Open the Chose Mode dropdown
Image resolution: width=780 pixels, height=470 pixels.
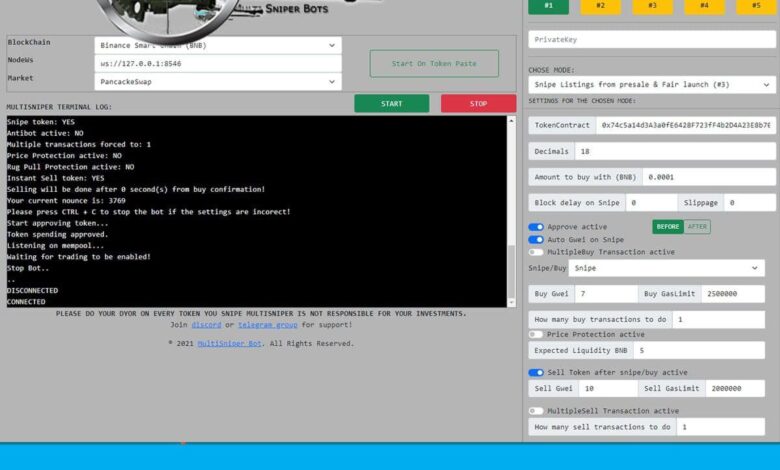pyautogui.click(x=652, y=85)
